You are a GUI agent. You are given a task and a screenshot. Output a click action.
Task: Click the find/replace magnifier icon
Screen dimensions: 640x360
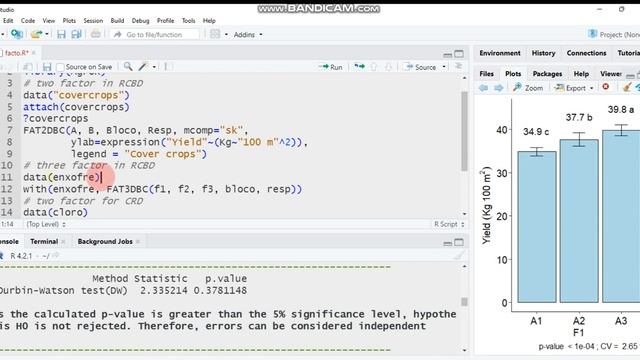tap(128, 67)
